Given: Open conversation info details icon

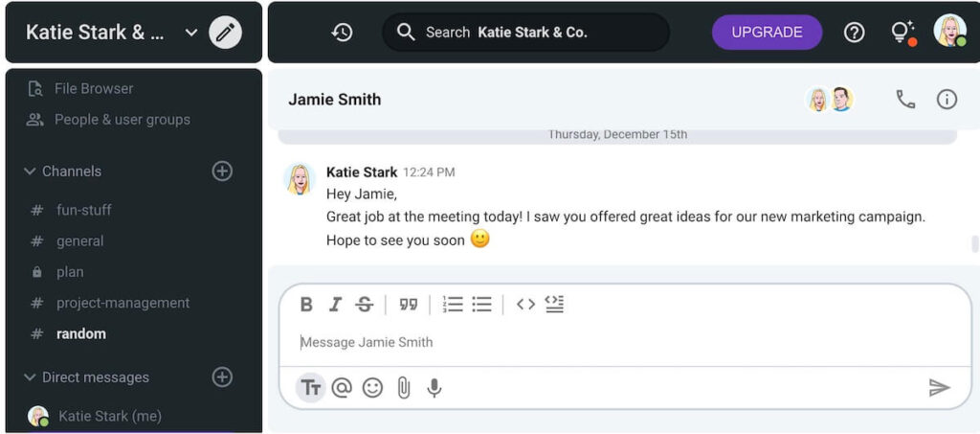Looking at the screenshot, I should pyautogui.click(x=947, y=99).
